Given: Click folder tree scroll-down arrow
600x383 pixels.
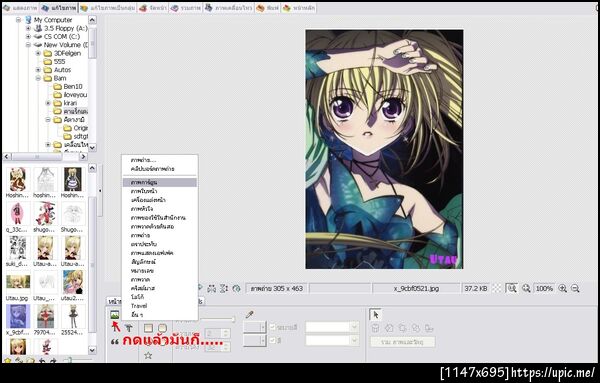Looking at the screenshot, I should point(92,147).
